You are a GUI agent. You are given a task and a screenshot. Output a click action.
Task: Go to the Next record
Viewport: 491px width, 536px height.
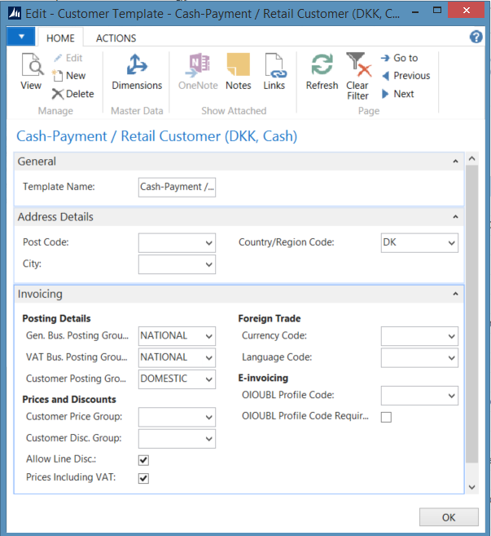coord(398,94)
